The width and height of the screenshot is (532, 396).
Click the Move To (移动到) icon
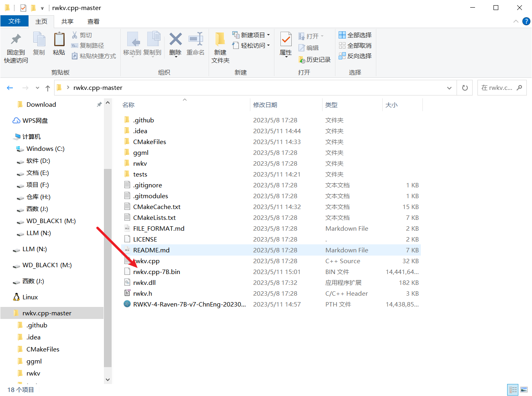[x=133, y=39]
